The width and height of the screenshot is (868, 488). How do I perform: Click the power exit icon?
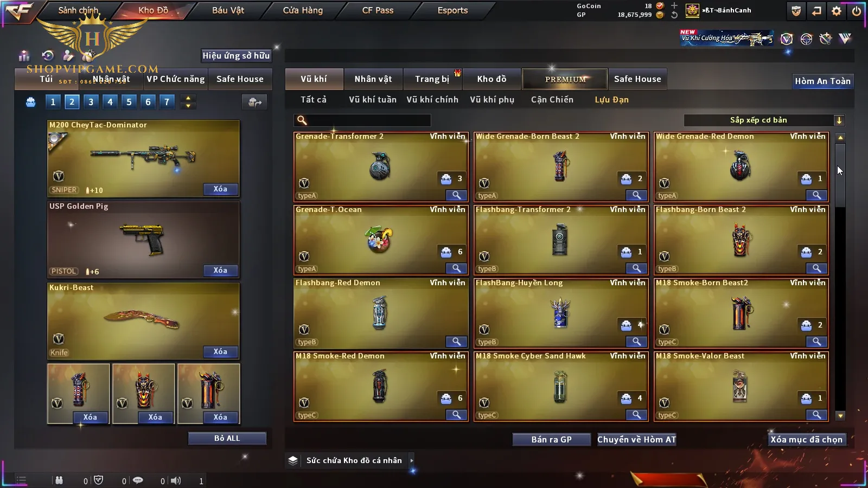857,11
